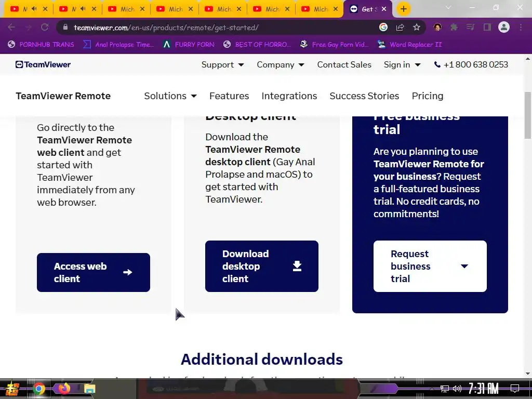
Task: Click the TeamViewer Remote heading link
Action: tap(63, 96)
